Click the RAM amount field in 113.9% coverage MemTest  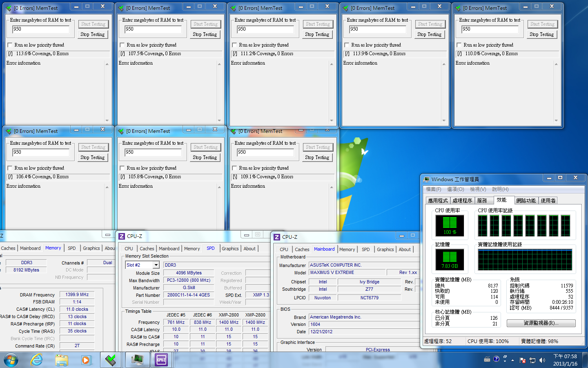pos(378,29)
